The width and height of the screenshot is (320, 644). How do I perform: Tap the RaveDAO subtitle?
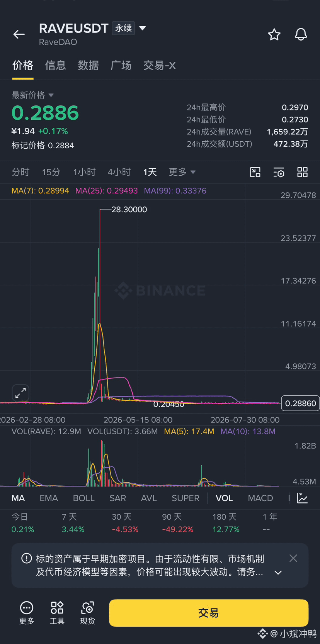point(58,42)
